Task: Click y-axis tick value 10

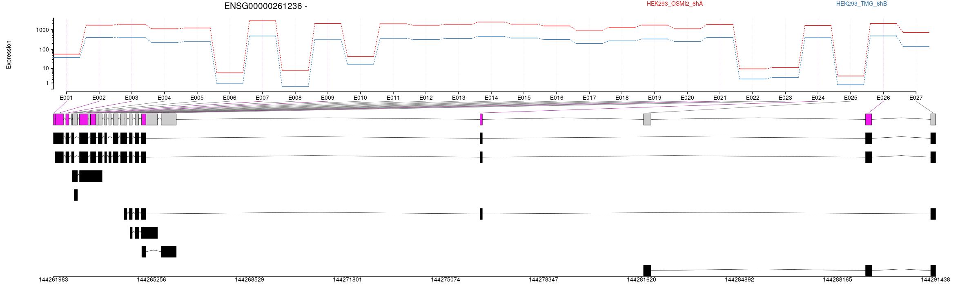Action: click(x=46, y=69)
